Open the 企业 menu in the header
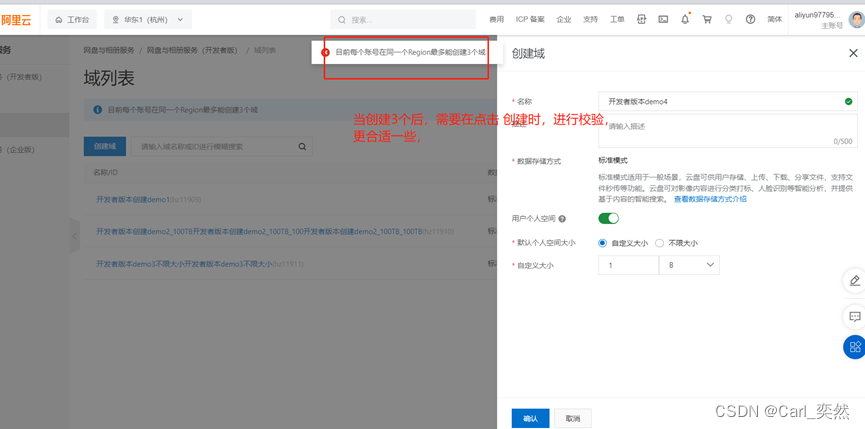Viewport: 865px width, 429px height. [x=564, y=19]
